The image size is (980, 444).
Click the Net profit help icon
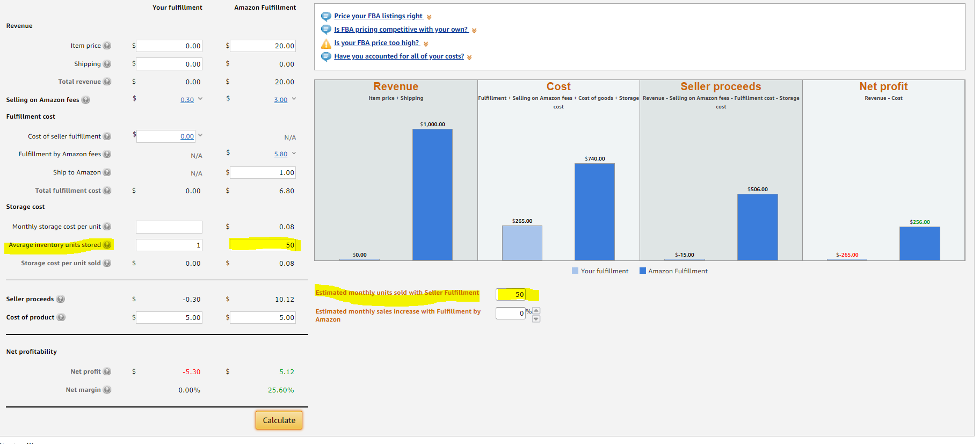click(107, 372)
